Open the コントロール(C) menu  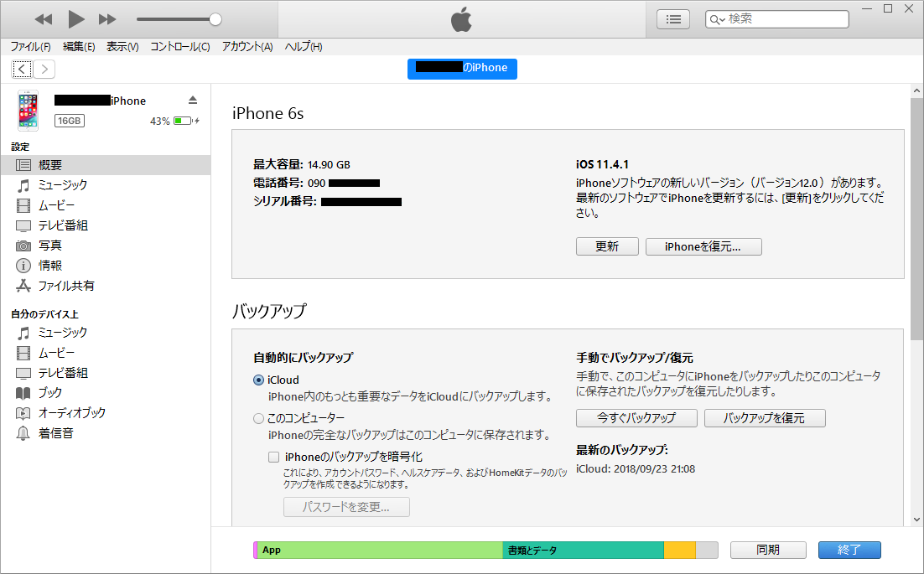tap(179, 47)
